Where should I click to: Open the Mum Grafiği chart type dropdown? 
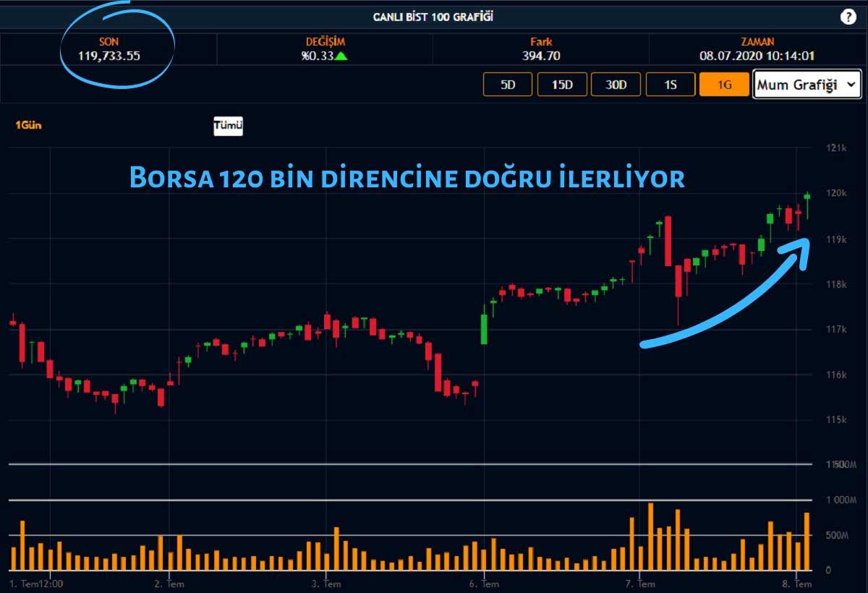pyautogui.click(x=807, y=85)
